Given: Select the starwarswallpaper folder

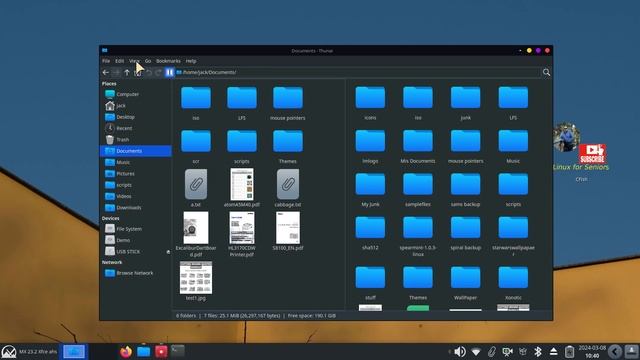Looking at the screenshot, I should [513, 228].
